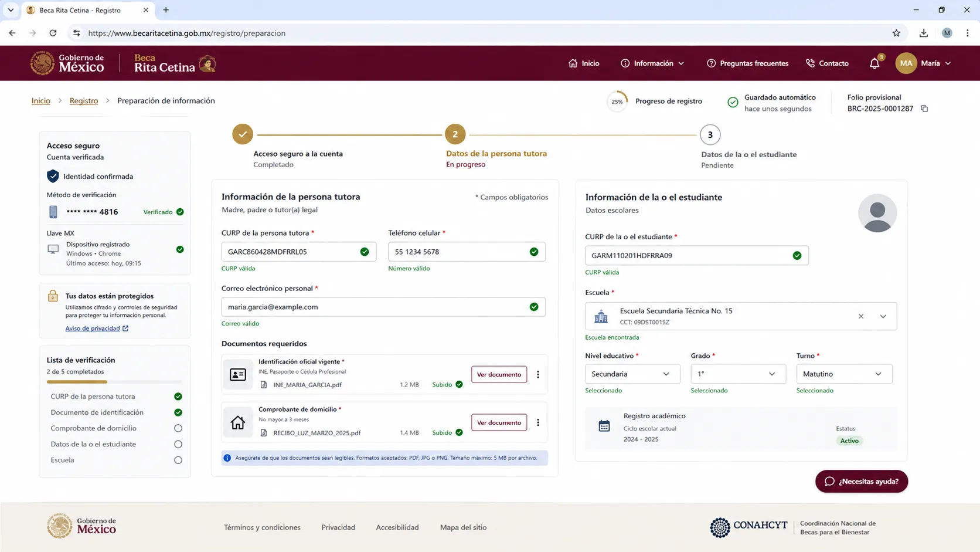
Task: Click the Inicio breadcrumb link
Action: (x=41, y=101)
